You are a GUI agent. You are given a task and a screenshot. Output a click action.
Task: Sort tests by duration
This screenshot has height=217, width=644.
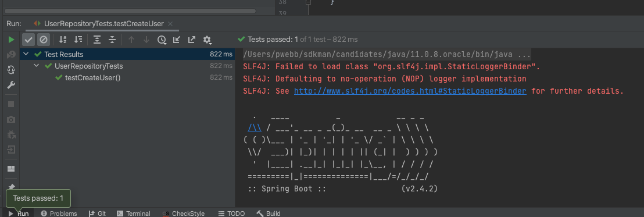coord(78,40)
